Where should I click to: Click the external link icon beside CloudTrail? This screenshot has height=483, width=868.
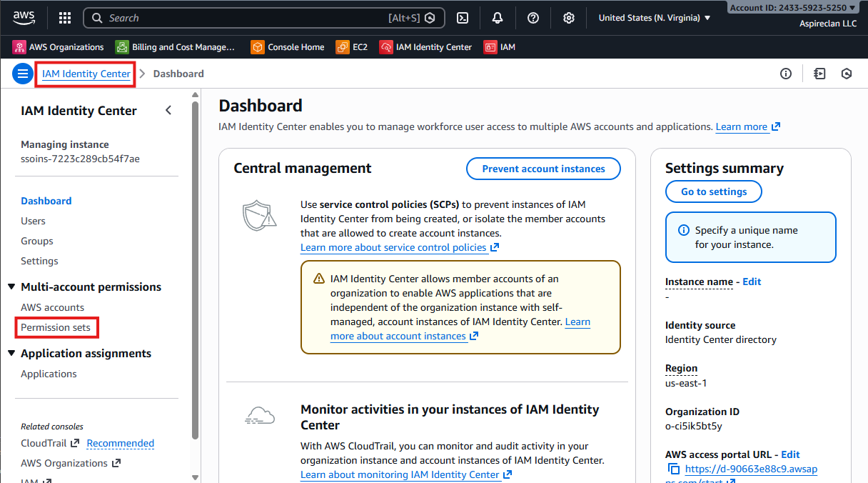pyautogui.click(x=75, y=443)
